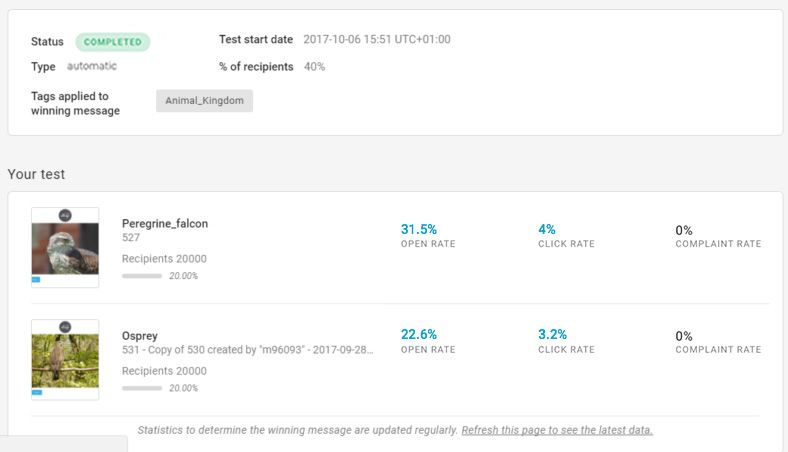The width and height of the screenshot is (788, 452).
Task: Follow the Refresh this page link
Action: click(x=557, y=430)
